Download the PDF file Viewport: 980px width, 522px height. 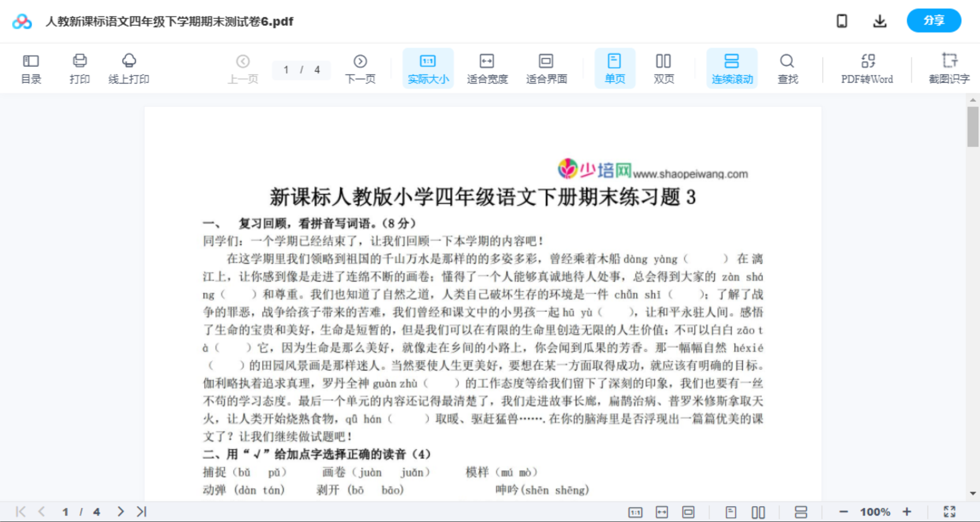coord(879,20)
